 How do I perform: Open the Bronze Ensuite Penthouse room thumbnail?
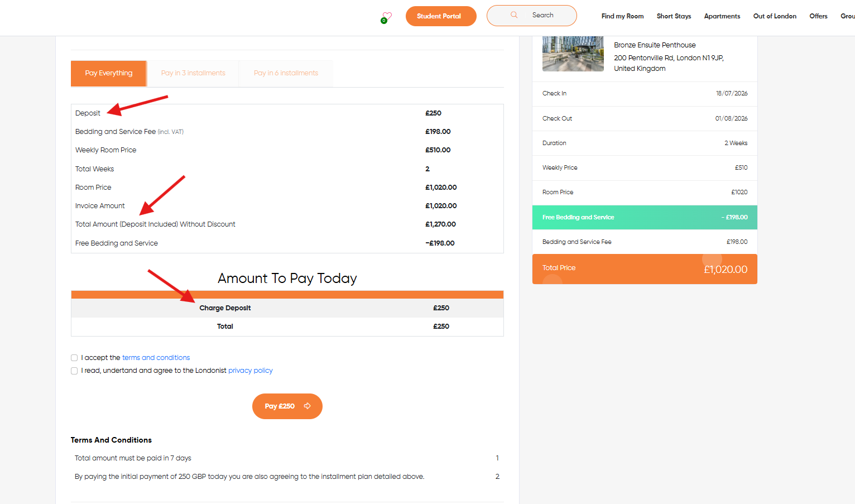(573, 54)
